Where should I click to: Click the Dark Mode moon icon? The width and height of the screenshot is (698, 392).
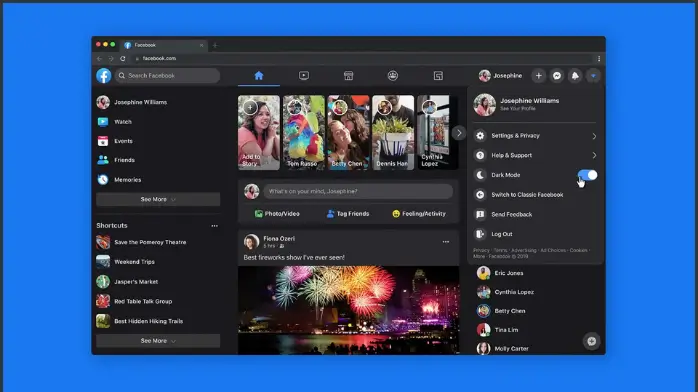point(480,175)
